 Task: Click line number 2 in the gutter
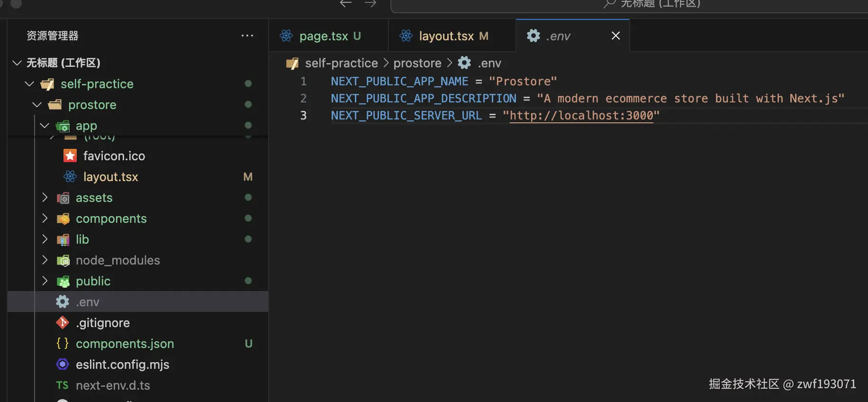coord(303,98)
